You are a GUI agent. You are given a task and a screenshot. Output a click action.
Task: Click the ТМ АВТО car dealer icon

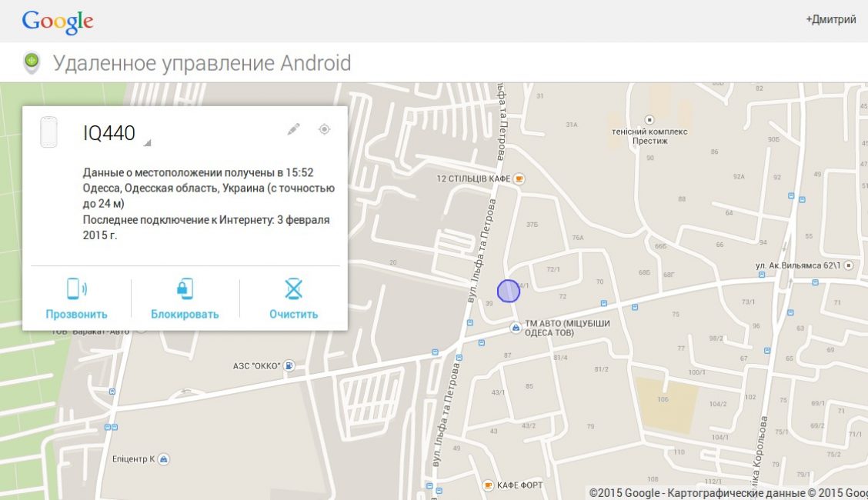(516, 328)
